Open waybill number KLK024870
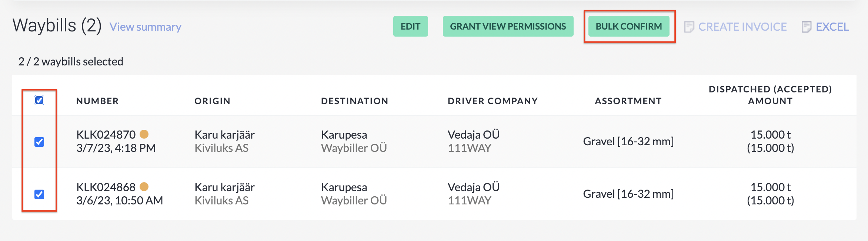Image resolution: width=868 pixels, height=241 pixels. click(x=106, y=135)
